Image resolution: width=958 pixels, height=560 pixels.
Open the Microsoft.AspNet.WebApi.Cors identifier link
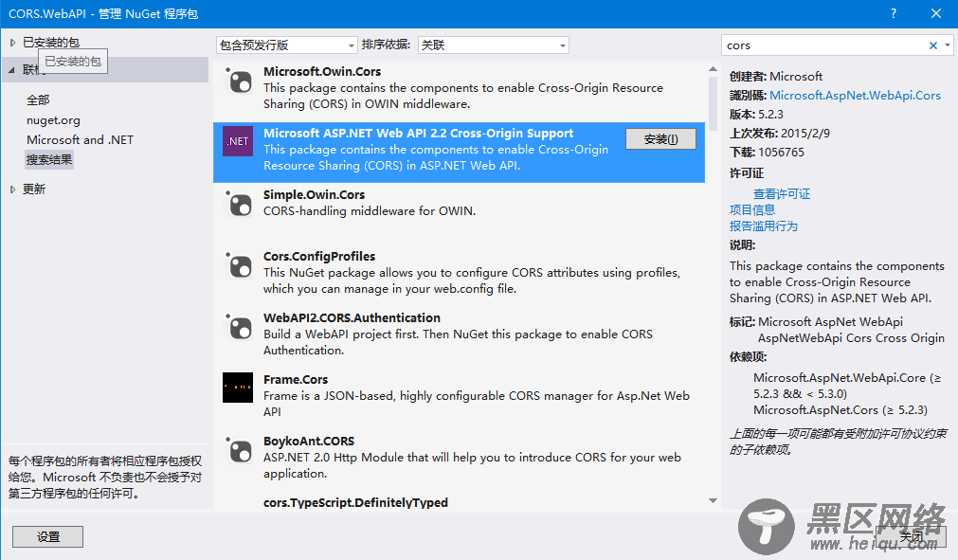tap(855, 96)
